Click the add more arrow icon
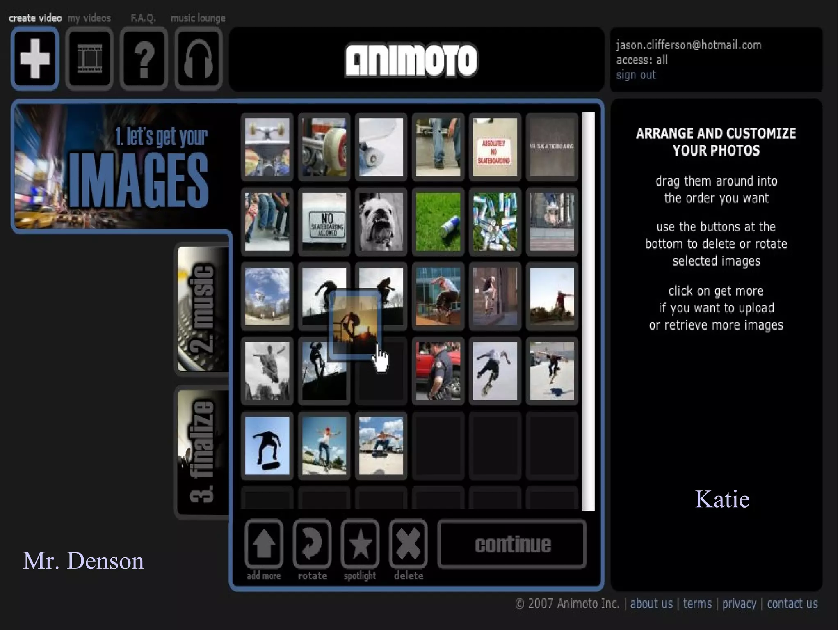The image size is (840, 630). coord(264,544)
